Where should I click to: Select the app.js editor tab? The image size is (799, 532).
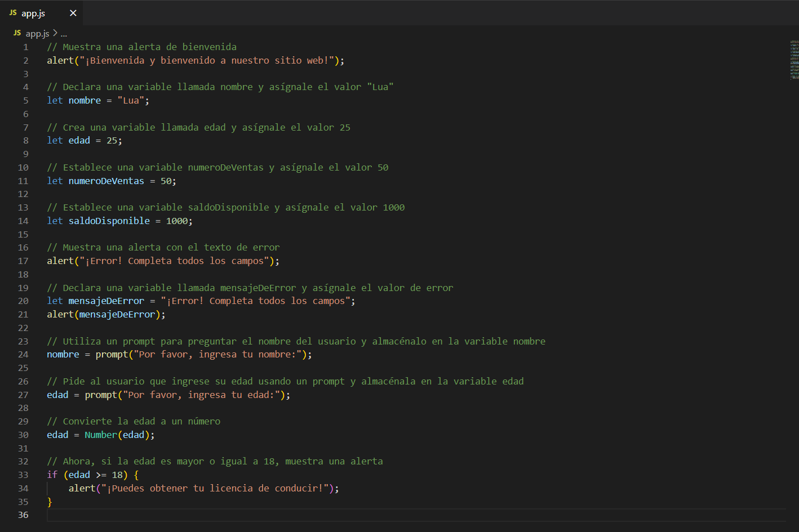41,13
